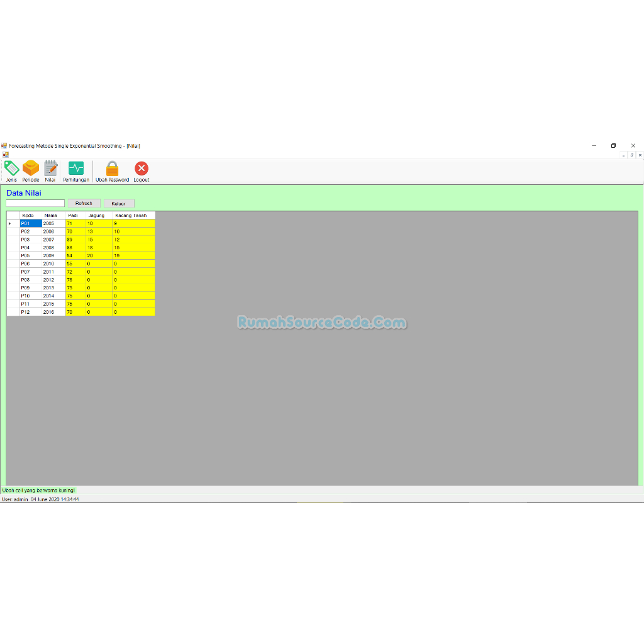The height and width of the screenshot is (644, 644).
Task: Select Padi cell 71 in P01 row
Action: [x=75, y=223]
